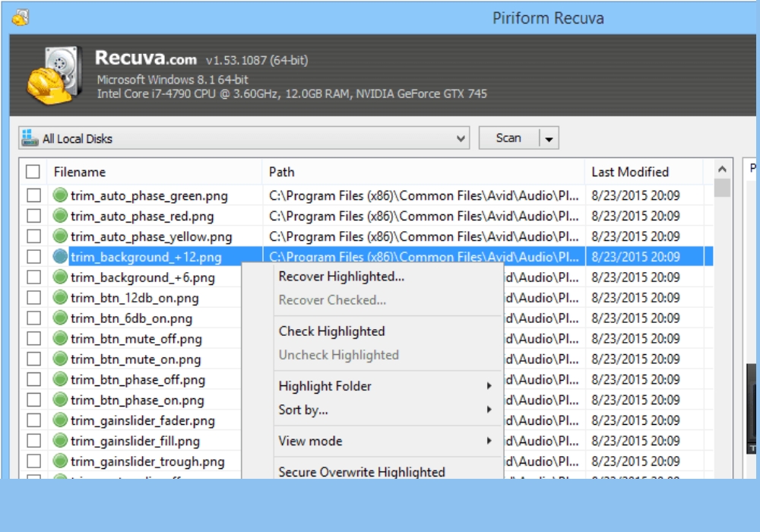Click green status dot for trim_auto_phase_green.png
The height and width of the screenshot is (532, 760).
click(60, 195)
